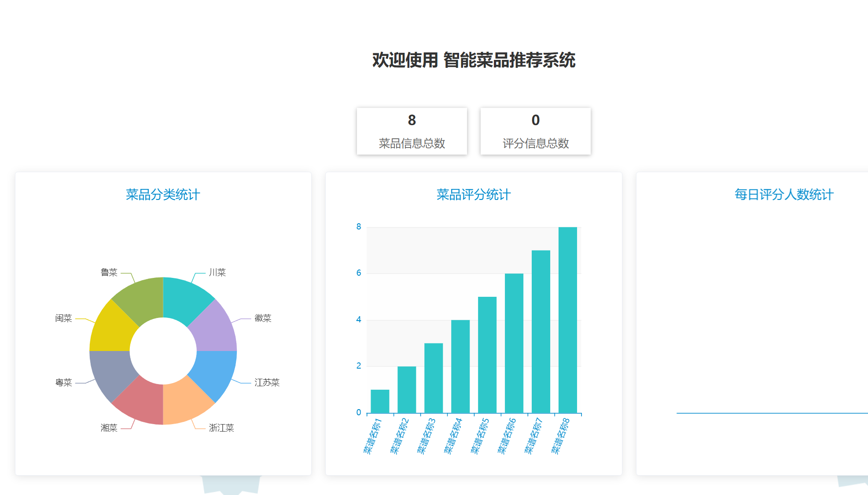868x495 pixels.
Task: Click the 菜谱名称6 axis label
Action: pos(506,436)
